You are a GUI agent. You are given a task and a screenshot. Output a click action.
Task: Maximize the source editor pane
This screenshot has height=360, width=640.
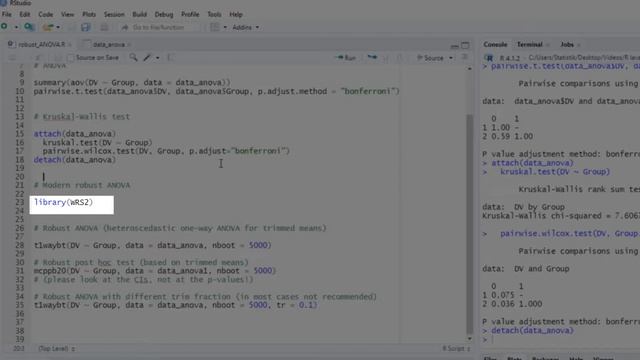tap(465, 45)
